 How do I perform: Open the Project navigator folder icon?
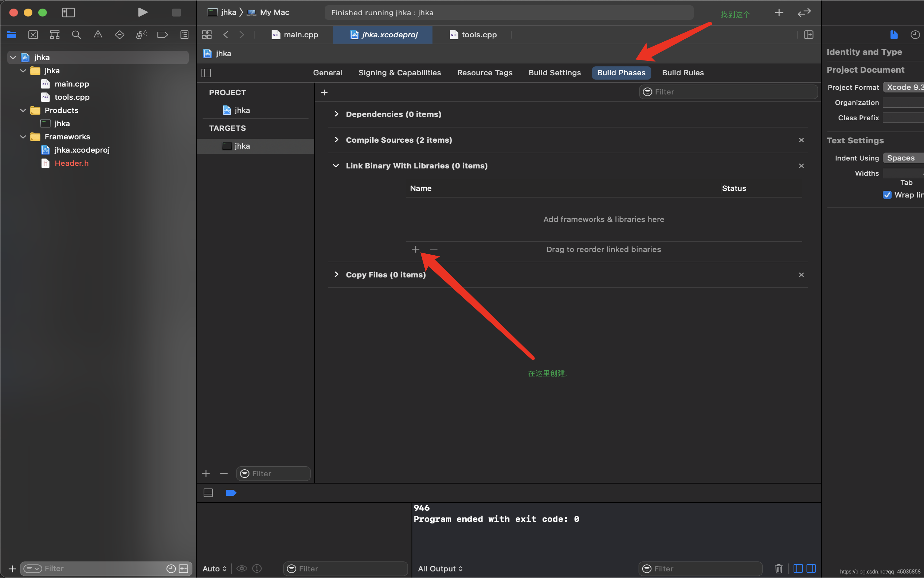(x=12, y=35)
